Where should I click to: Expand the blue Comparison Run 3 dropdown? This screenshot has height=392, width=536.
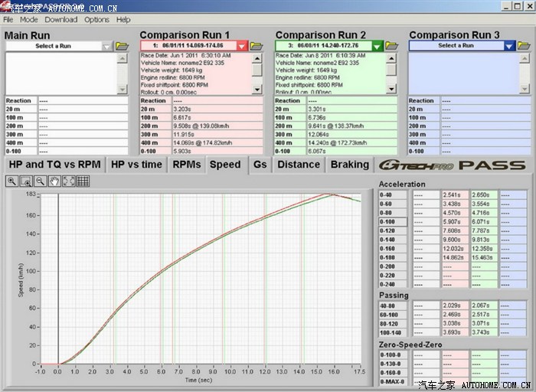[x=509, y=46]
